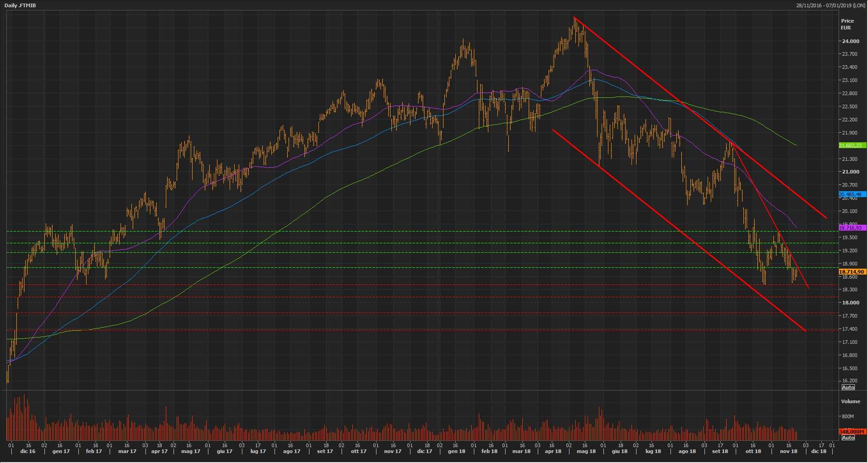Click the orange 18.714,90 last price tag
Viewport: 868px width, 463px height.
(x=852, y=272)
